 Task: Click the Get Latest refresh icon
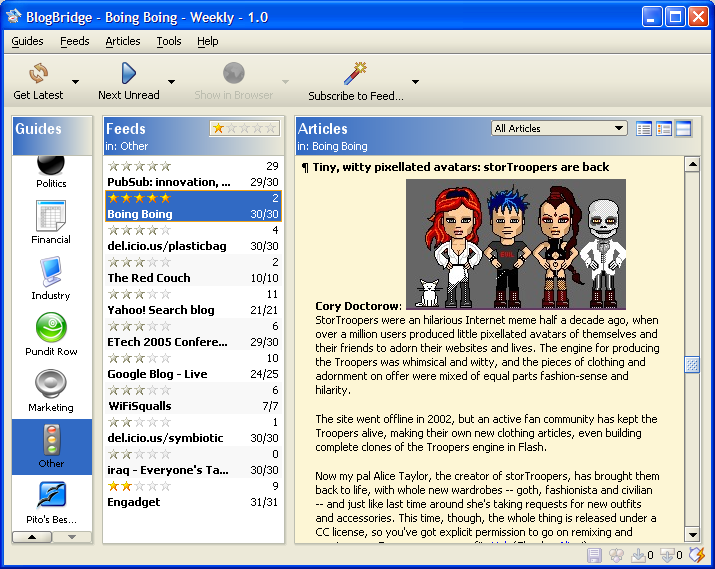[x=39, y=73]
